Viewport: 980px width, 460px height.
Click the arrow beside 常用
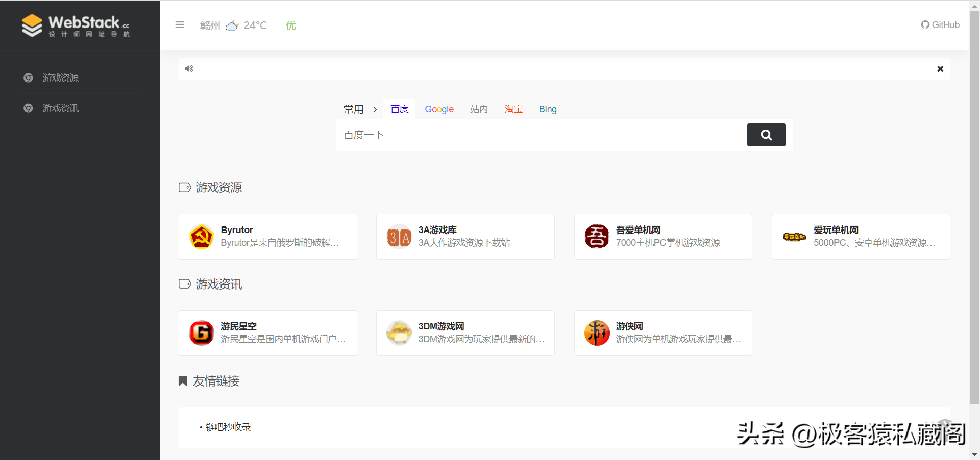(x=375, y=109)
